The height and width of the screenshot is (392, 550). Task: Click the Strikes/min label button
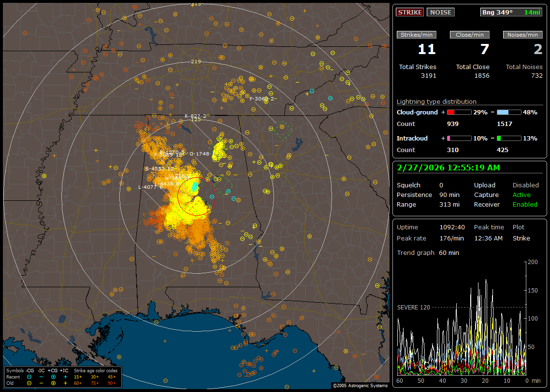(416, 35)
